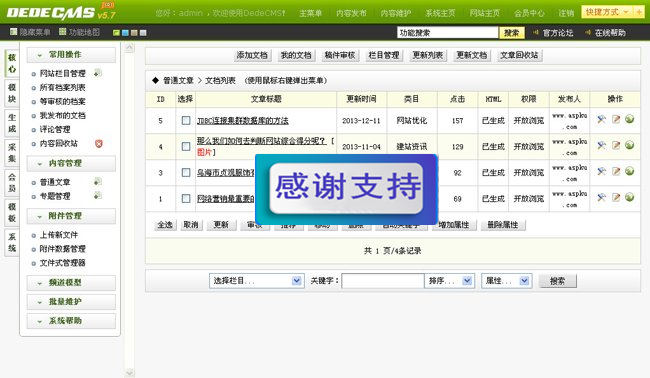The height and width of the screenshot is (378, 650).
Task: Click the small icon beside 专题管理
Action: pos(97,195)
